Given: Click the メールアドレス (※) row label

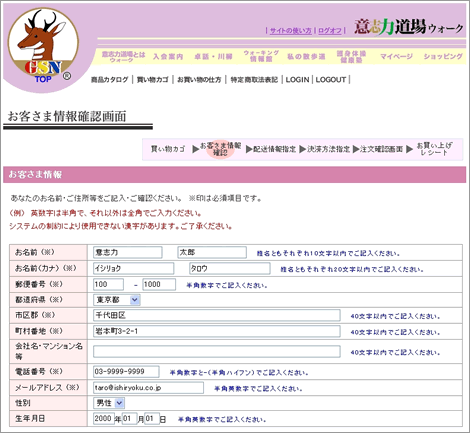Looking at the screenshot, I should click(x=47, y=388).
